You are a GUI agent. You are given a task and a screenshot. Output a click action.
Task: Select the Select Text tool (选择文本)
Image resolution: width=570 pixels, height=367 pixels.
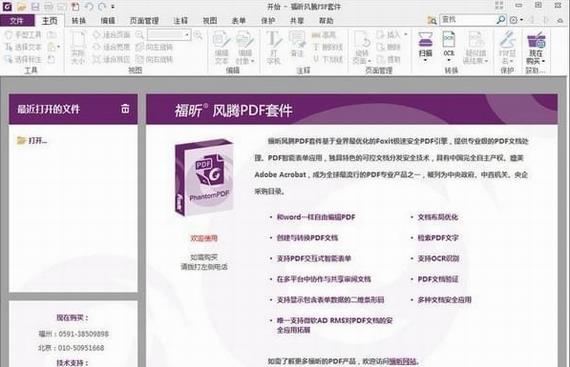tap(23, 47)
